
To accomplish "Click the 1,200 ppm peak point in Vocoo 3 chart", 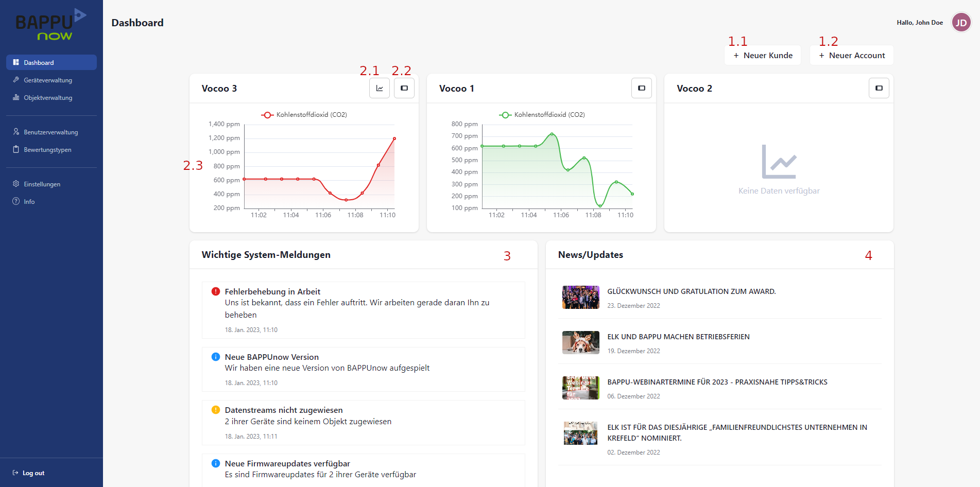I will [394, 138].
